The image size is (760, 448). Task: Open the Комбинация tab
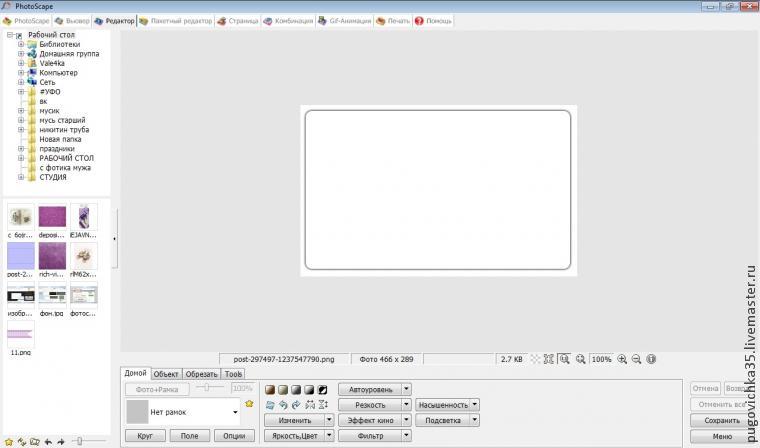[288, 21]
